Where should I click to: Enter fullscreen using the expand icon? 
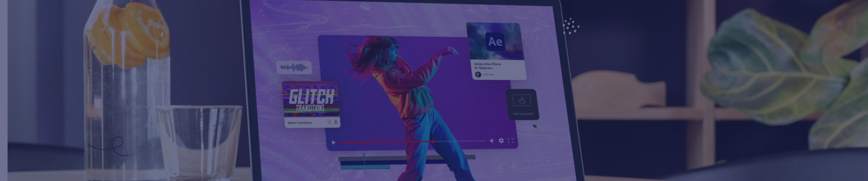pos(510,141)
